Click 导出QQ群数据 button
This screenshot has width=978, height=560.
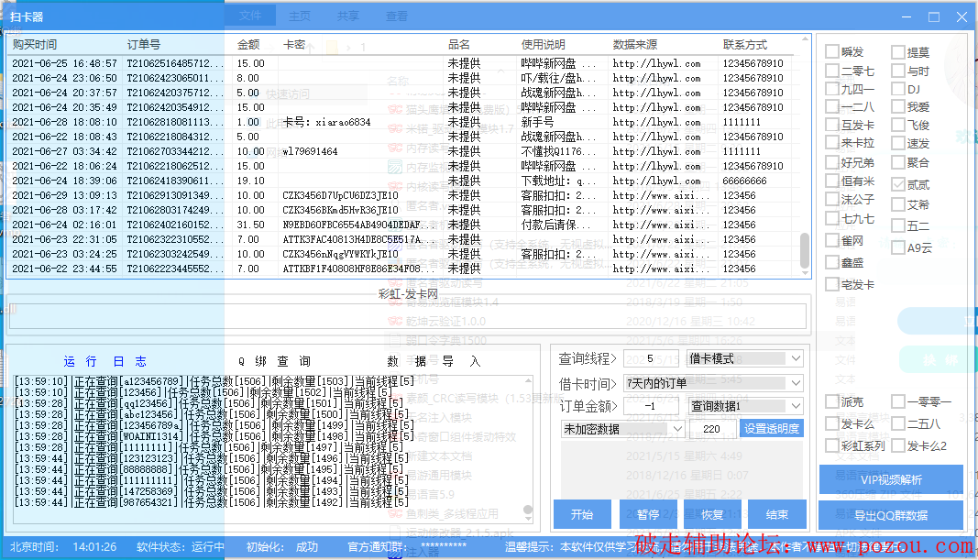coord(890,515)
